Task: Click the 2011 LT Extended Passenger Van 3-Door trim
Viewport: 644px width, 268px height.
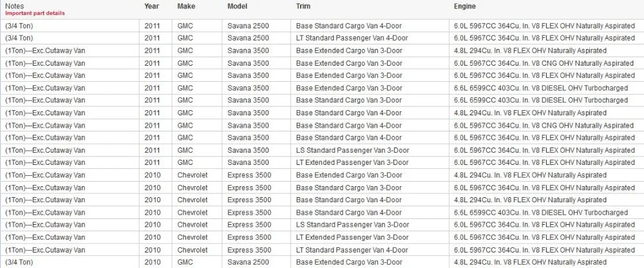Action: (352, 162)
